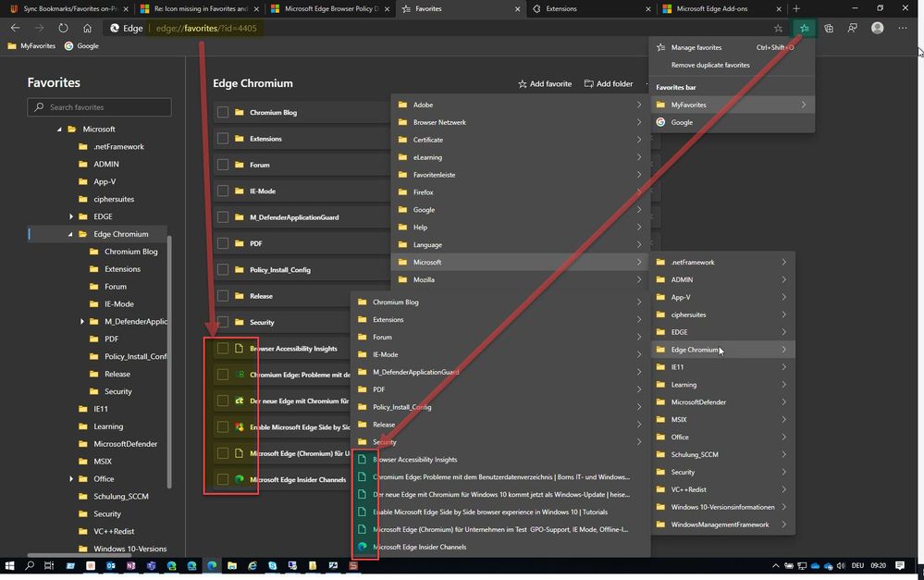Screen dimensions: 924x580
Task: Open OneNote from the taskbar
Action: pos(130,566)
